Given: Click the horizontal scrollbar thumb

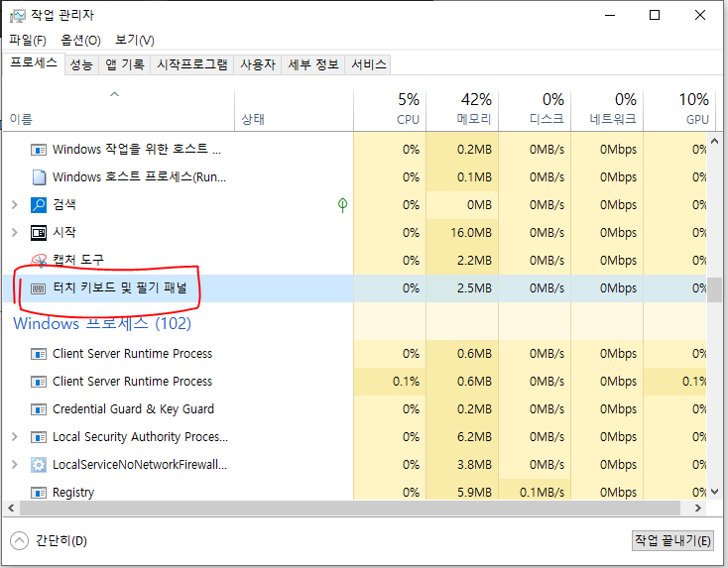Looking at the screenshot, I should (x=350, y=509).
